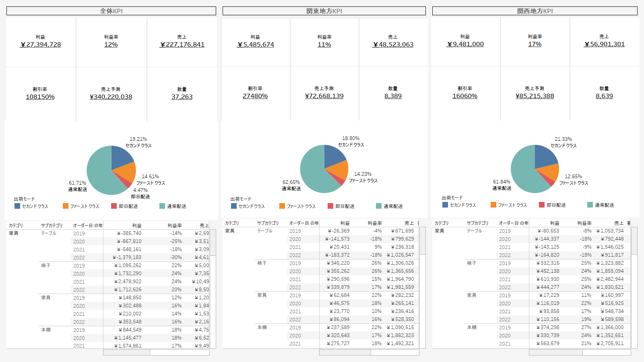Open the 関東地方 sales value ¥48,523,063
This screenshot has height=362, width=644.
393,45
